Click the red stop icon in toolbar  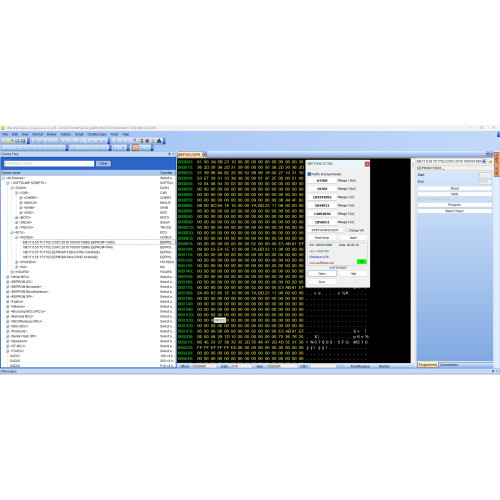[x=147, y=141]
